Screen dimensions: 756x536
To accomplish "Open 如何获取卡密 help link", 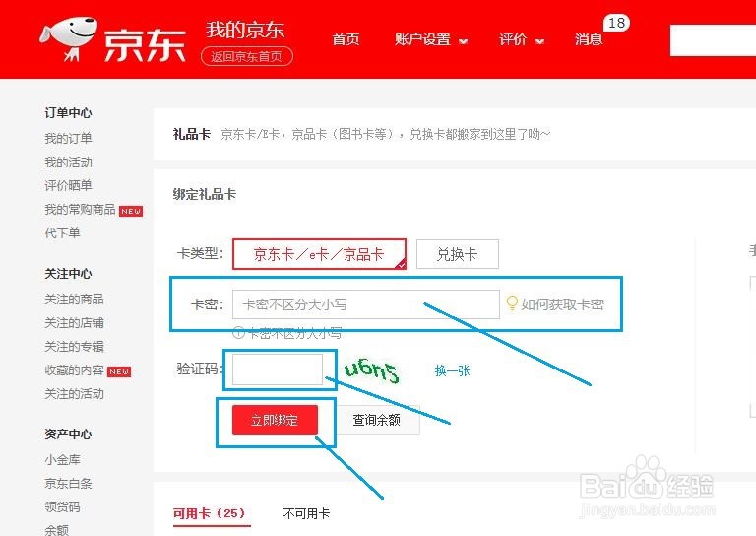I will [x=562, y=303].
